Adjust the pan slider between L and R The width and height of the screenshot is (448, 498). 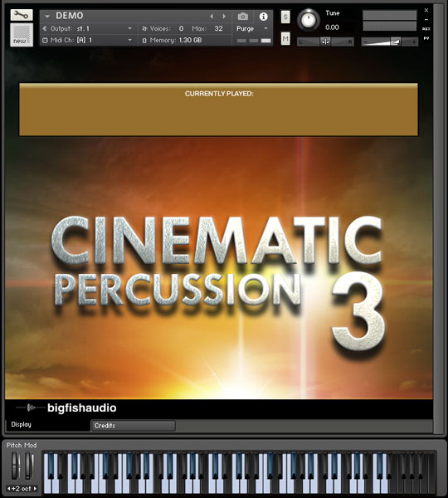(325, 41)
